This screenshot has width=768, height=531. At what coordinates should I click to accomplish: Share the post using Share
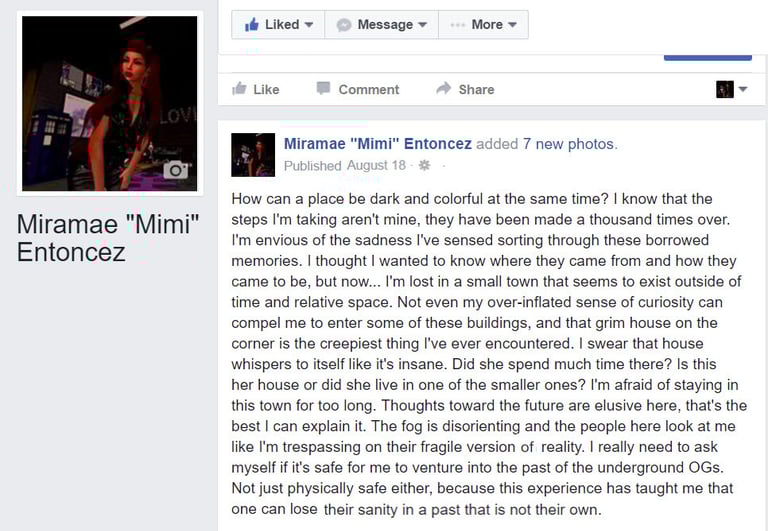[x=465, y=89]
